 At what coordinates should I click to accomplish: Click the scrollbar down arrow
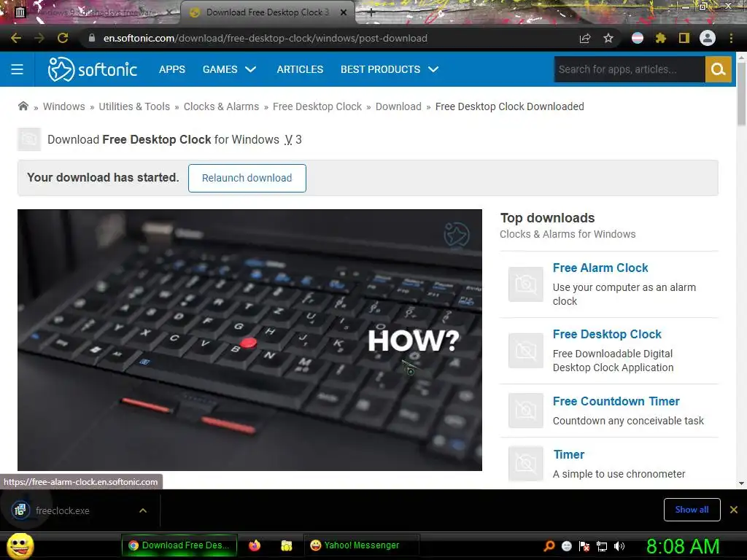(741, 483)
